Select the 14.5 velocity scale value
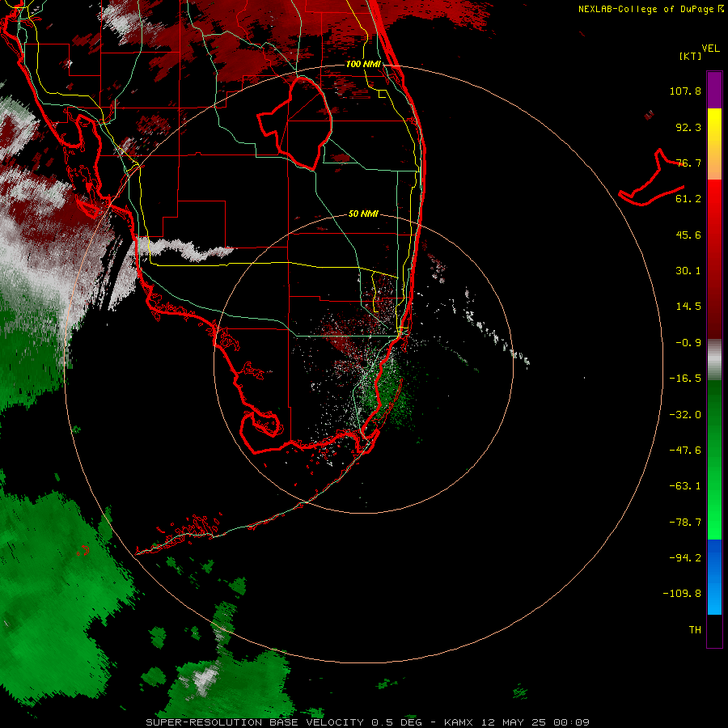The width and height of the screenshot is (728, 728). pos(688,307)
